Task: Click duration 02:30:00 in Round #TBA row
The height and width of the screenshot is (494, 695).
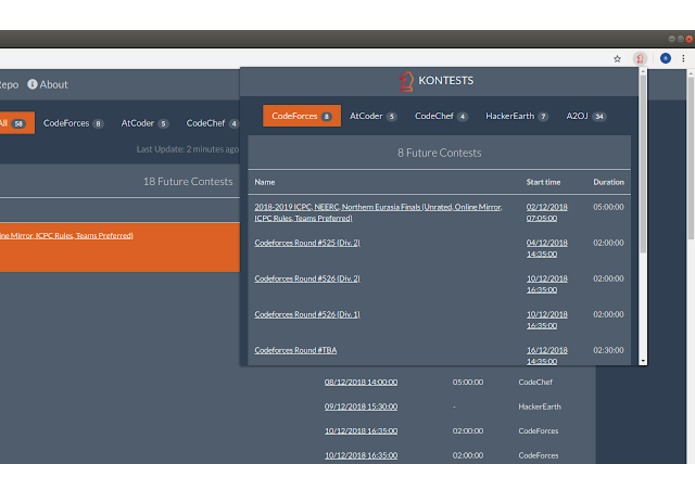Action: pyautogui.click(x=608, y=350)
